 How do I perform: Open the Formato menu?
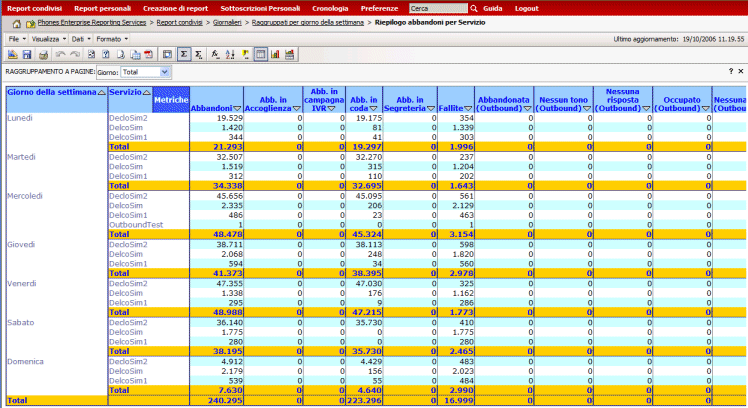click(112, 39)
